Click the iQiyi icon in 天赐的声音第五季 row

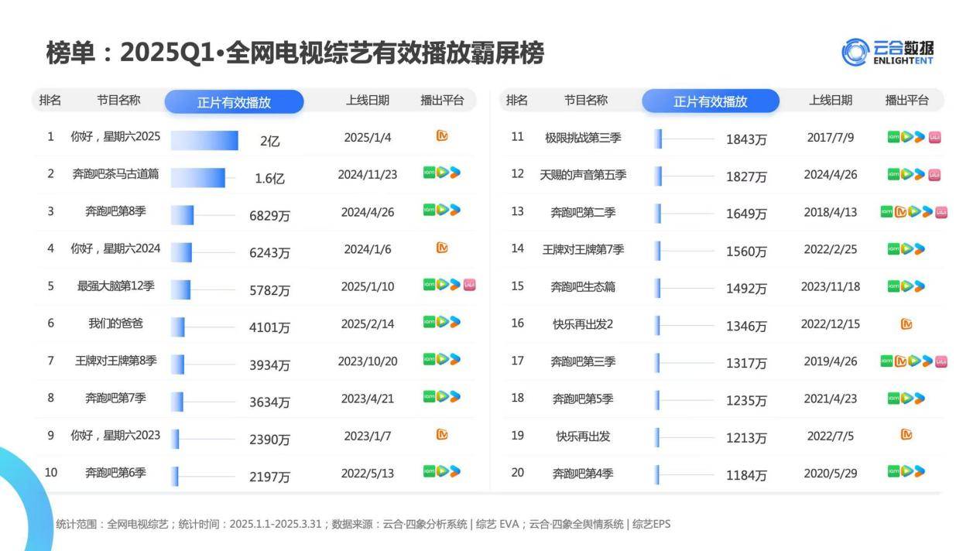894,175
